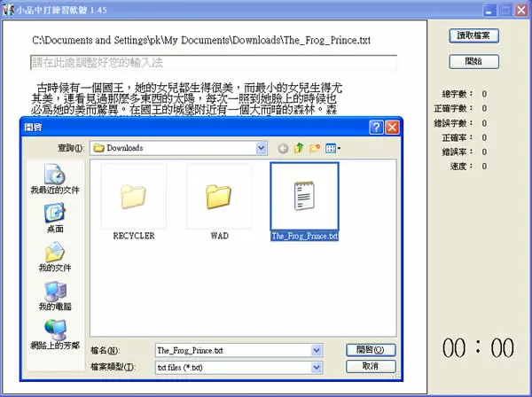Select 我的電腦 in places bar
This screenshot has width=532, height=397.
[x=55, y=296]
